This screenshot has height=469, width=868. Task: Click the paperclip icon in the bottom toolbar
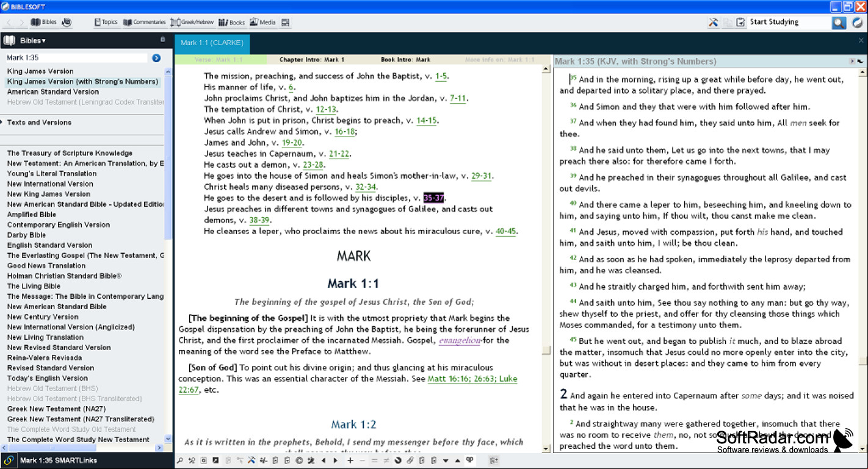410,460
